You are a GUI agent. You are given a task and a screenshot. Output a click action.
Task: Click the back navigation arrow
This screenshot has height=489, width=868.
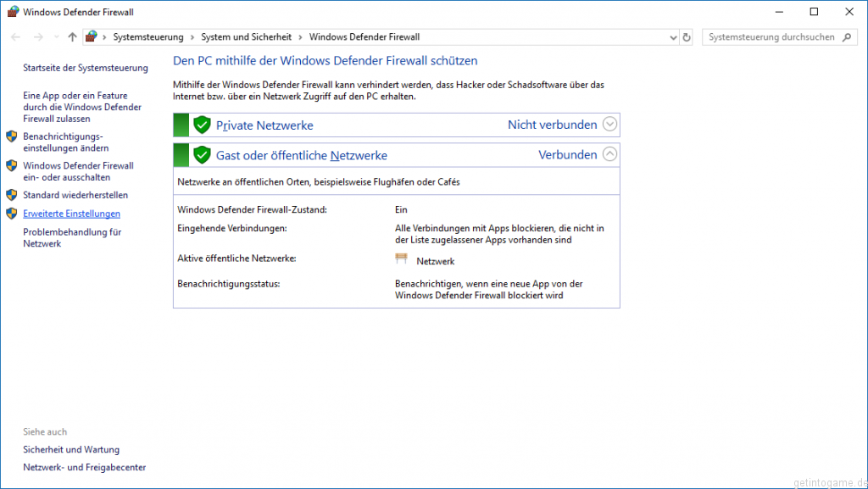click(x=15, y=37)
